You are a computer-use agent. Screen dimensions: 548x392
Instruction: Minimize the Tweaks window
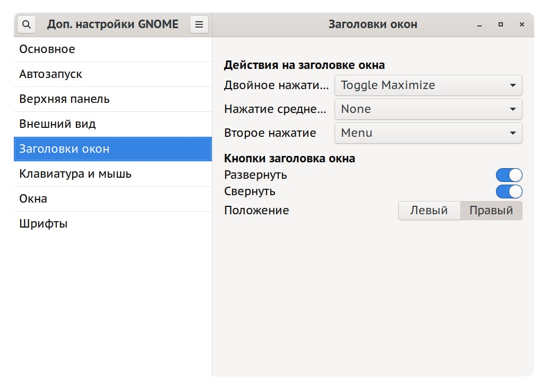(480, 24)
